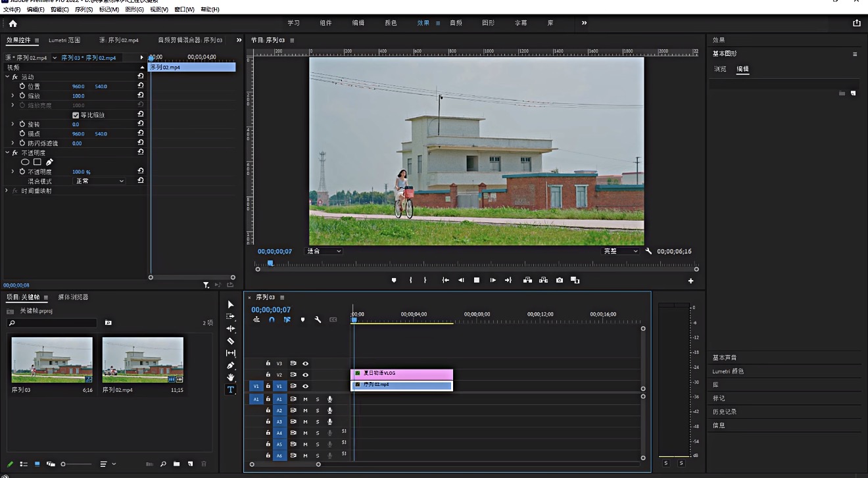Stop playback in Program monitor
The image size is (868, 478).
point(477,280)
